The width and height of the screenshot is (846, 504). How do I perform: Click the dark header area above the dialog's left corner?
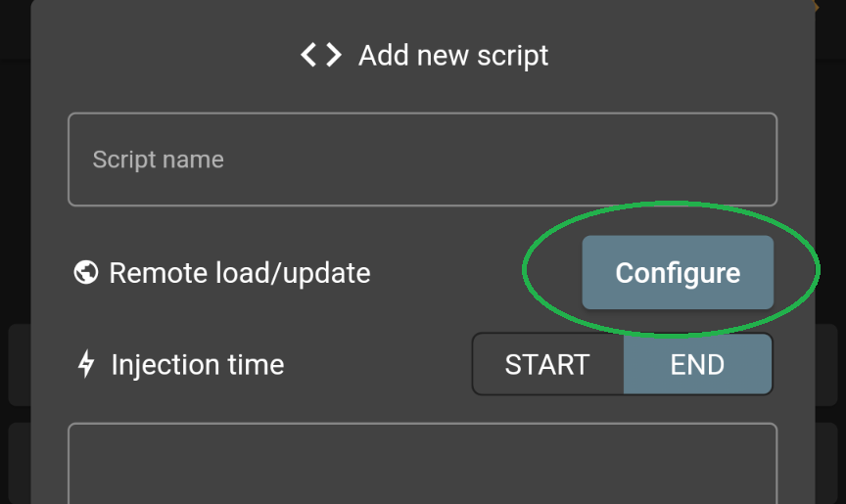tap(15, 27)
